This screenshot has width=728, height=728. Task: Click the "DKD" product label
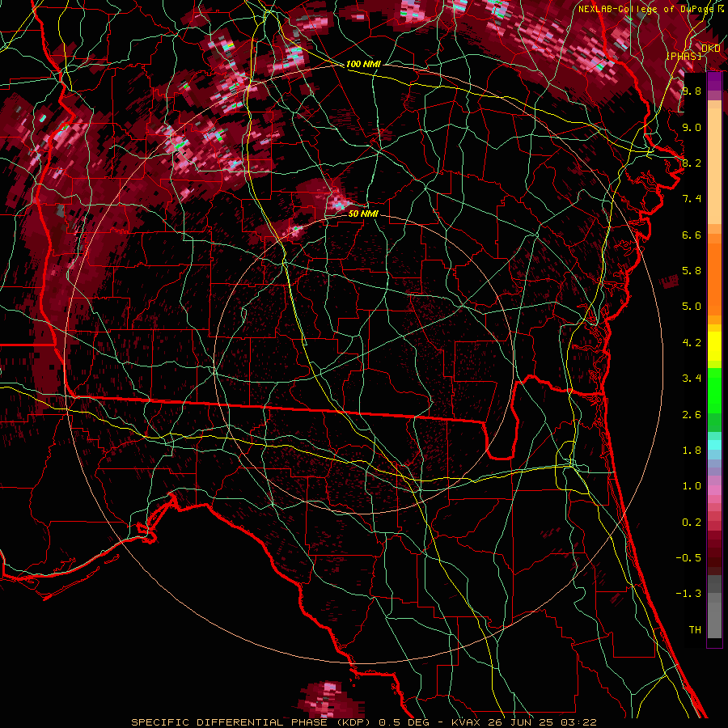point(710,49)
